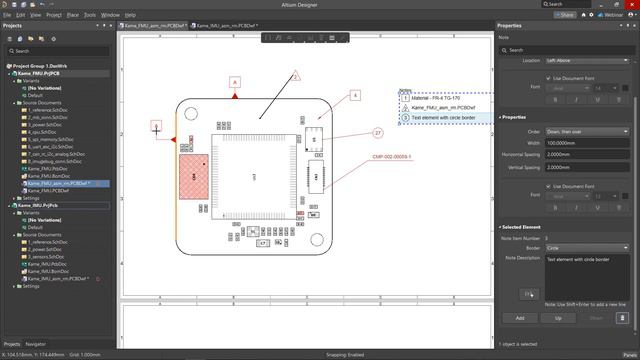Expand Settings folder under Kame_FMU project
Viewport: 640px width, 360px height.
[14, 198]
